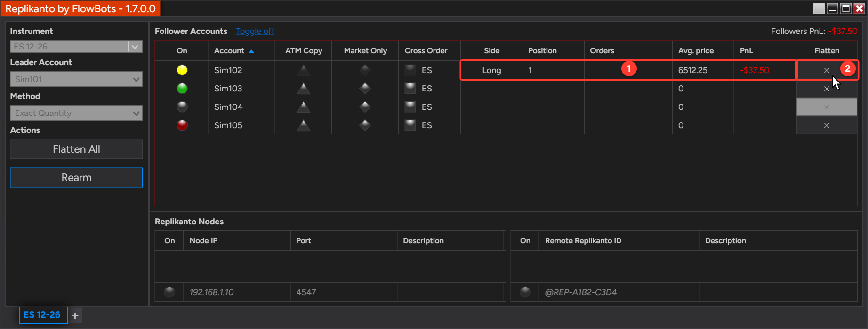The height and width of the screenshot is (329, 868).
Task: Click the Market Only column header
Action: [365, 50]
